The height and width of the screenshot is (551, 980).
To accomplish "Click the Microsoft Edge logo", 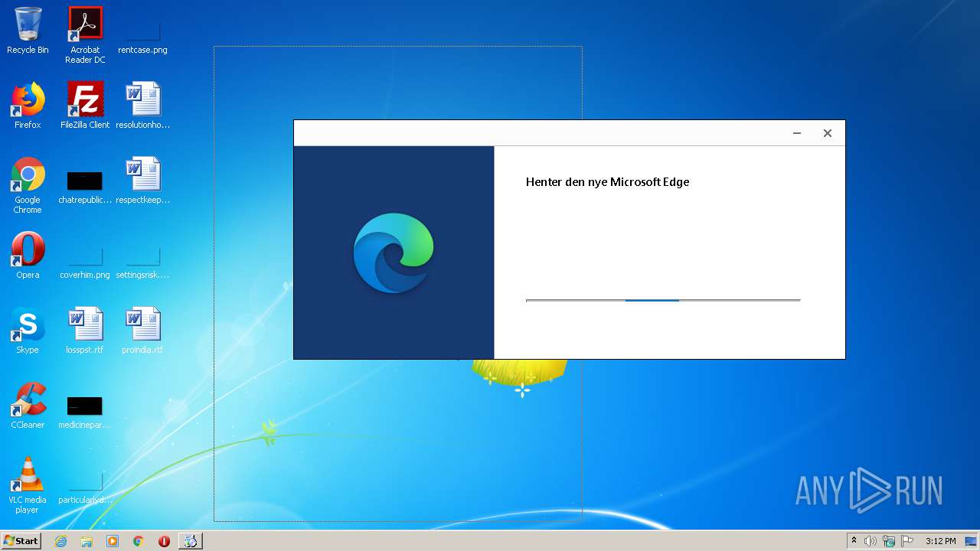I will [394, 253].
